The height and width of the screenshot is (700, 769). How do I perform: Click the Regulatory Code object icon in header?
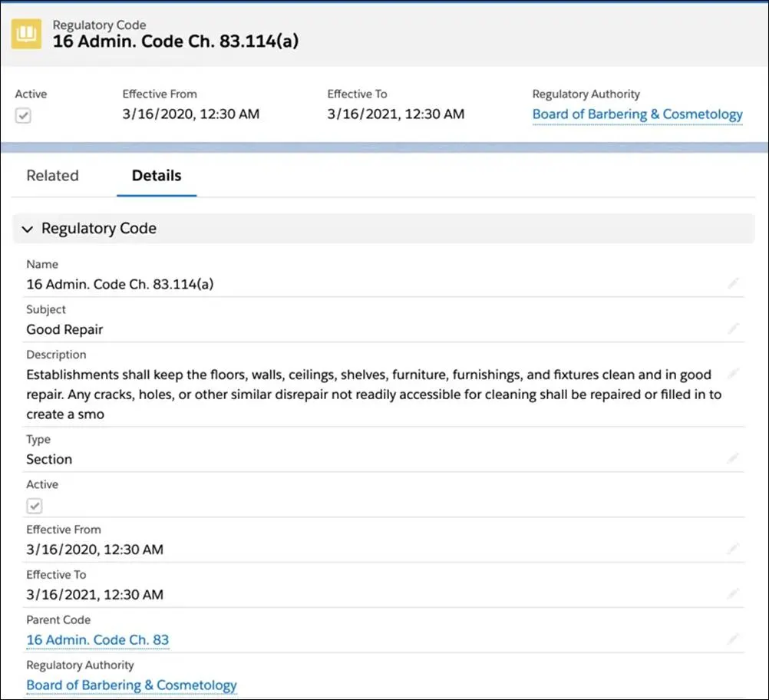[x=25, y=35]
